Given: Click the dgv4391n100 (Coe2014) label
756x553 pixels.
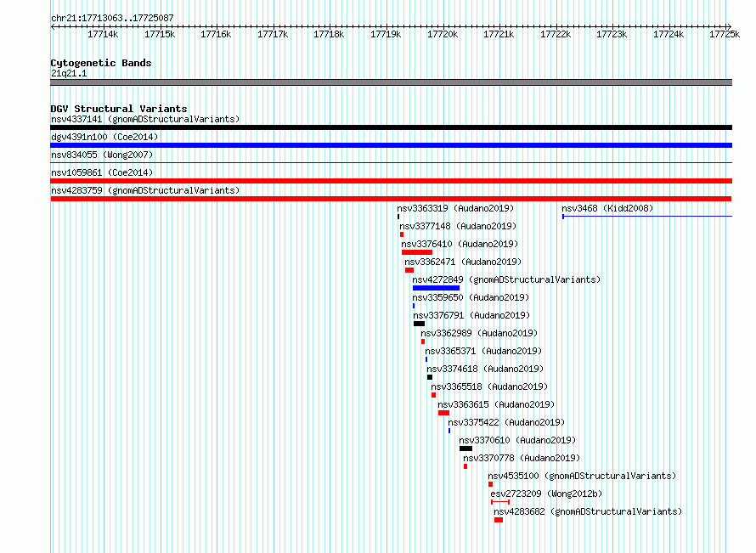Looking at the screenshot, I should pos(104,137).
